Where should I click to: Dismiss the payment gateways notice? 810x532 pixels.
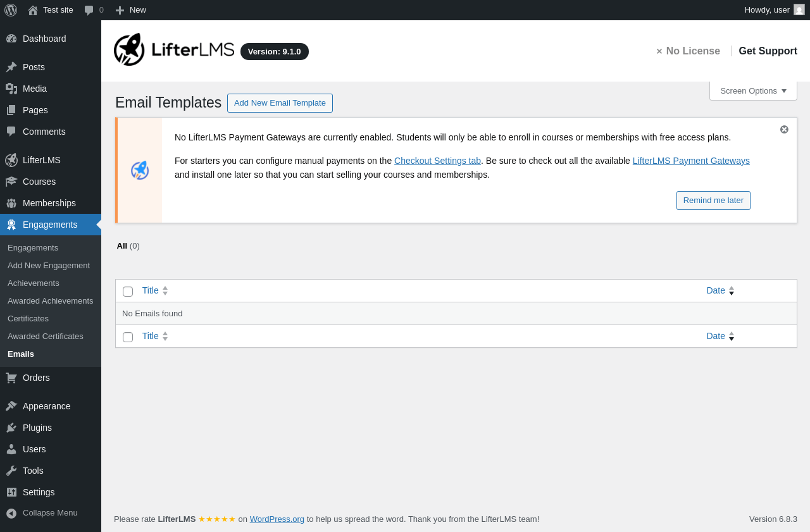[x=784, y=130]
